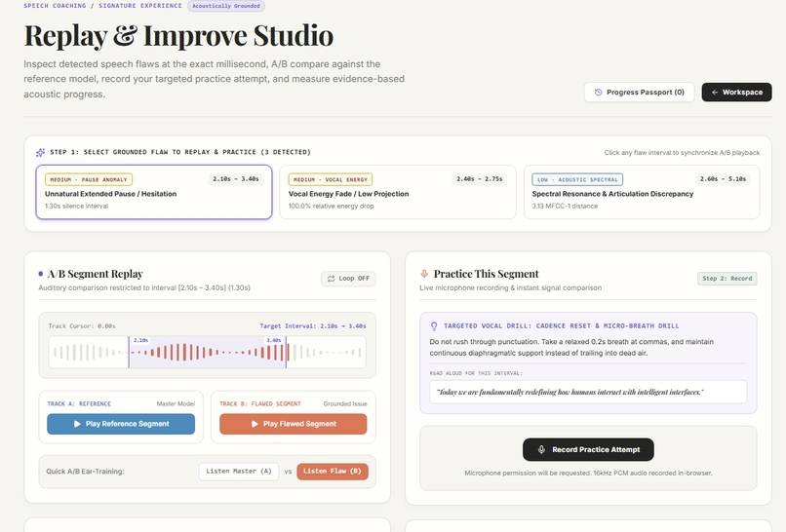Select Vocal Energy Fade / Low Projection flaw card
Screen dimensions: 786x532
398,192
